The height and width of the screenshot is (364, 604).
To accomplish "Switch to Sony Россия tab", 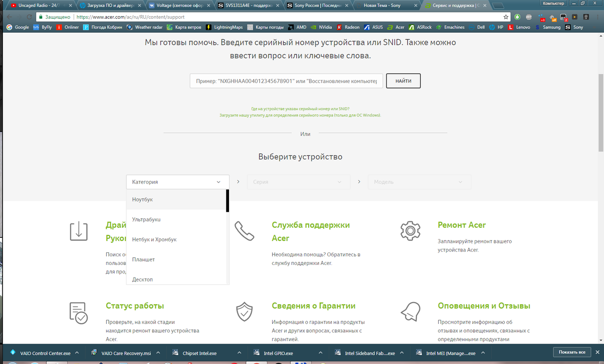I will point(317,6).
